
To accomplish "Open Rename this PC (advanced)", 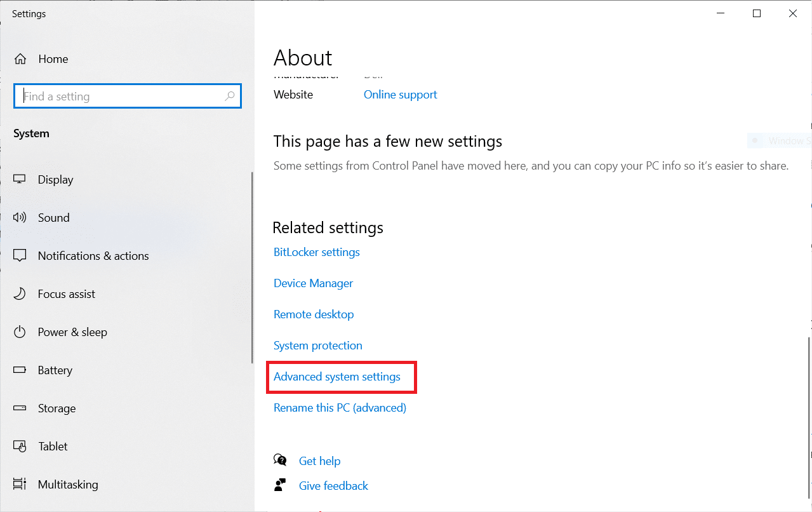I will (340, 408).
